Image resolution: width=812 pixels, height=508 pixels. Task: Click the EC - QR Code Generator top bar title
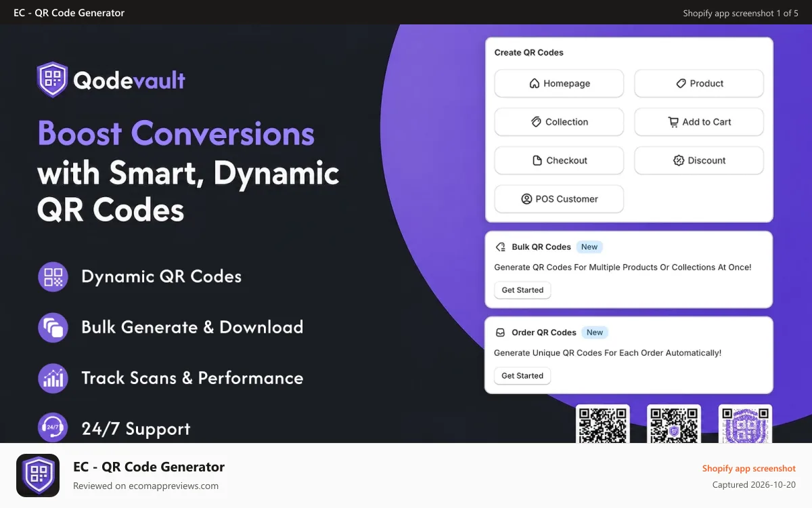click(69, 13)
